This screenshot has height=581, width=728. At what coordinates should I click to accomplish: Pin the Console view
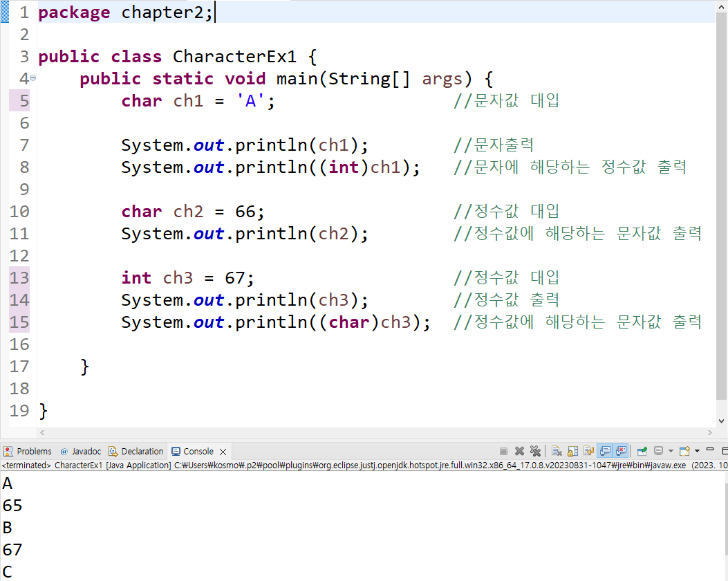pos(642,451)
